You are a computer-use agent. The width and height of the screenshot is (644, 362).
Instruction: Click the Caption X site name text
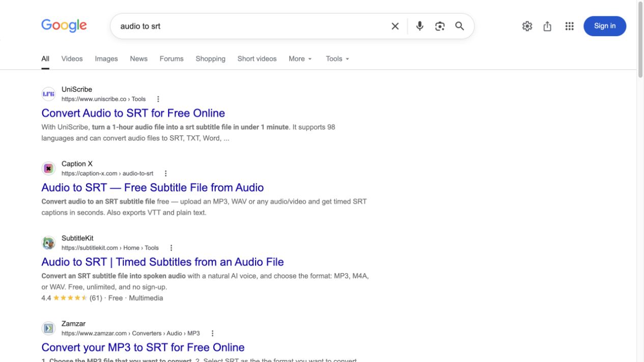(77, 164)
